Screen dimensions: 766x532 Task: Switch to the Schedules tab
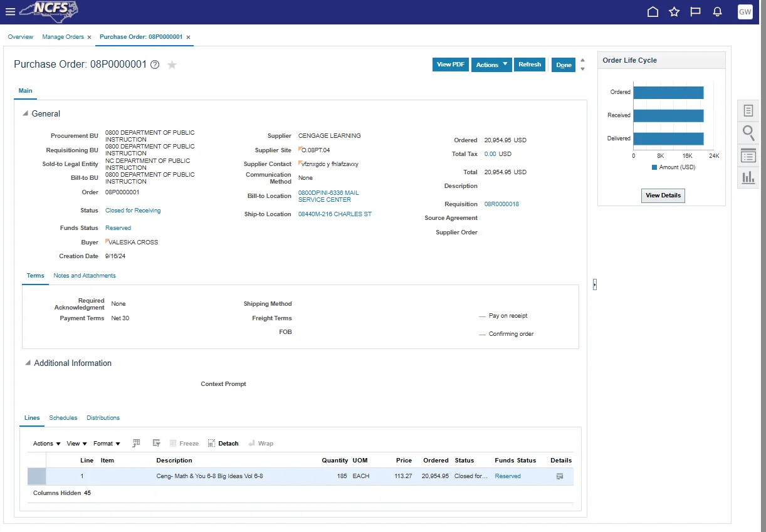[63, 418]
